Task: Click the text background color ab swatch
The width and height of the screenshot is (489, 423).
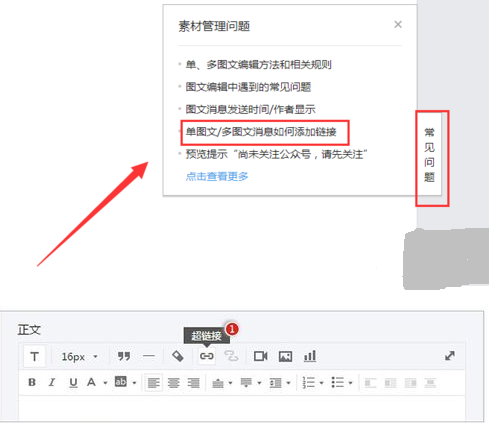Action: click(120, 381)
